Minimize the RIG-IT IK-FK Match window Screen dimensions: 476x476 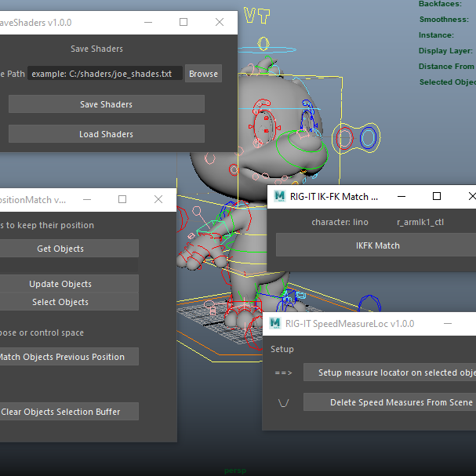click(401, 196)
